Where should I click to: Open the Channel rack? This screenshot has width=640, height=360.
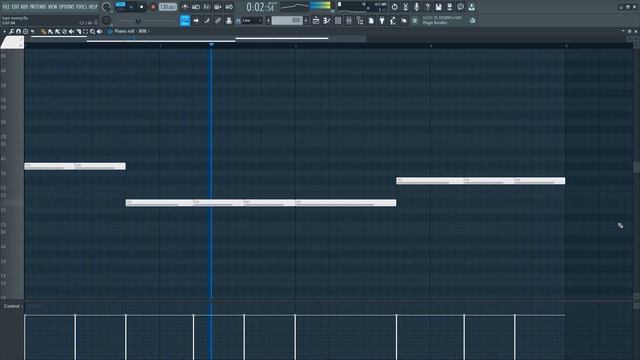pyautogui.click(x=338, y=20)
